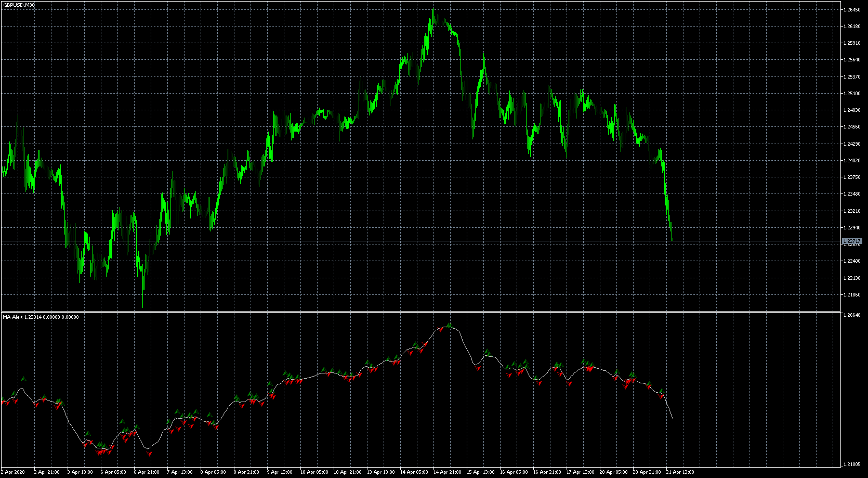
Task: Click the 20 Apr 05:00 time label
Action: coord(613,472)
